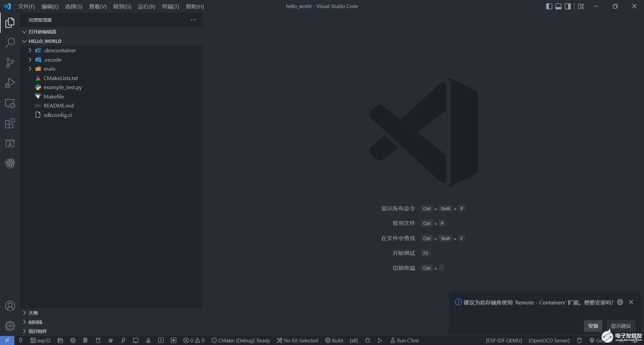Open the 运行(R) menu

147,6
